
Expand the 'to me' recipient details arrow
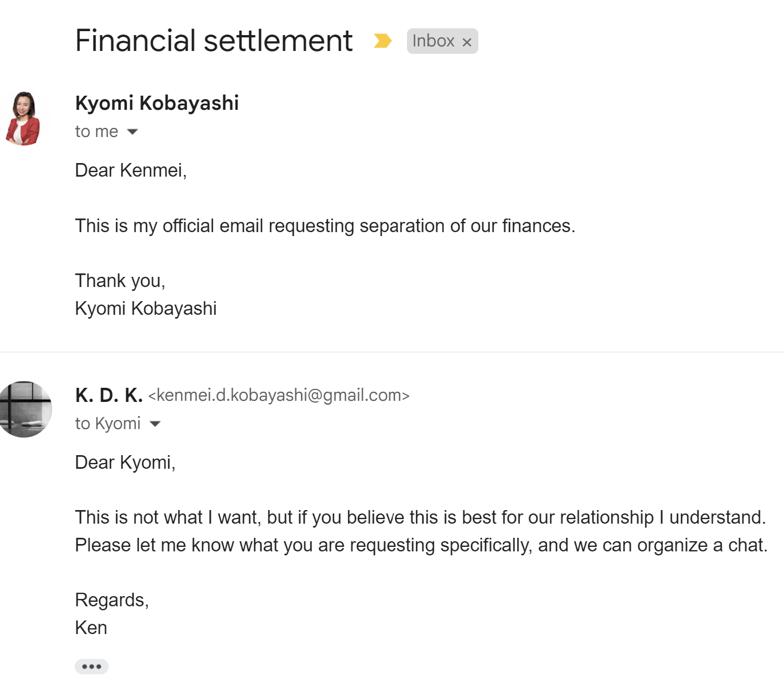132,132
